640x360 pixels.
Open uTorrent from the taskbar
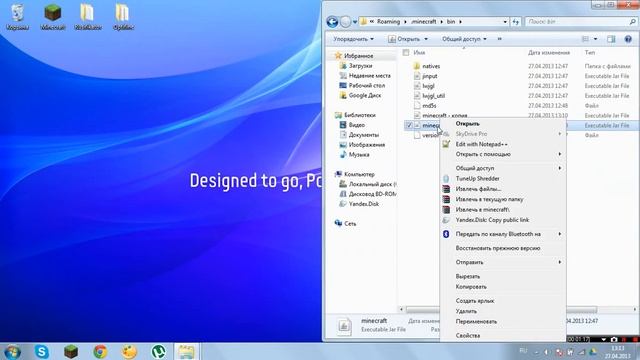[x=158, y=351]
